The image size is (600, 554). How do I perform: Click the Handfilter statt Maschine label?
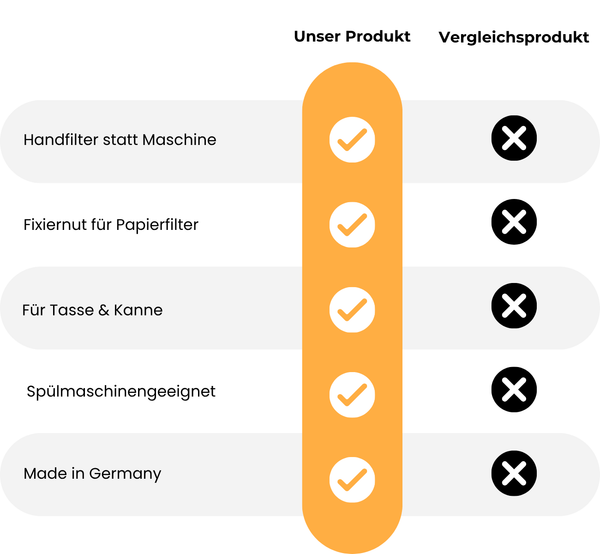click(x=120, y=140)
